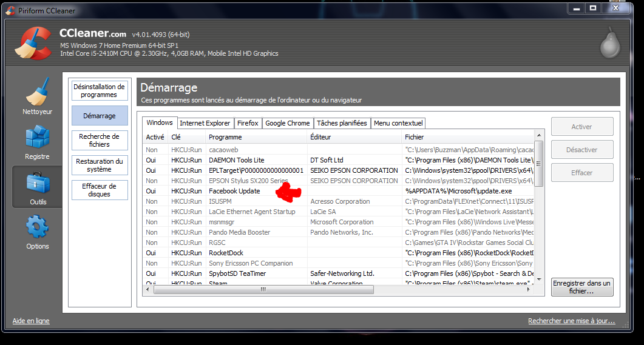This screenshot has height=345, width=644.
Task: Switch to the Firefox tab
Action: (x=248, y=123)
